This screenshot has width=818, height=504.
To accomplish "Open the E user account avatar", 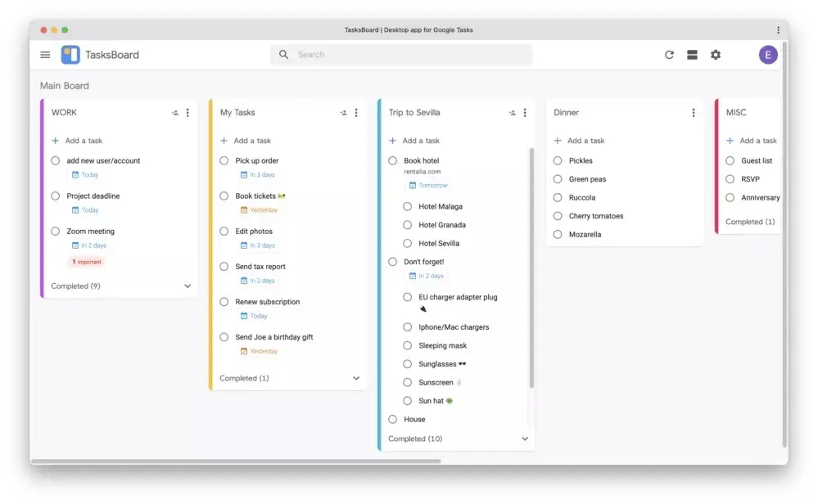I will tap(768, 55).
